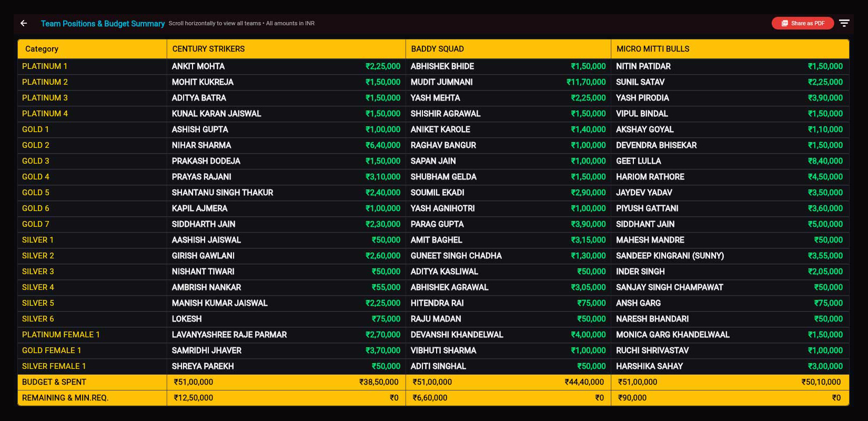Click the back arrow icon
This screenshot has height=421, width=868.
[x=24, y=23]
